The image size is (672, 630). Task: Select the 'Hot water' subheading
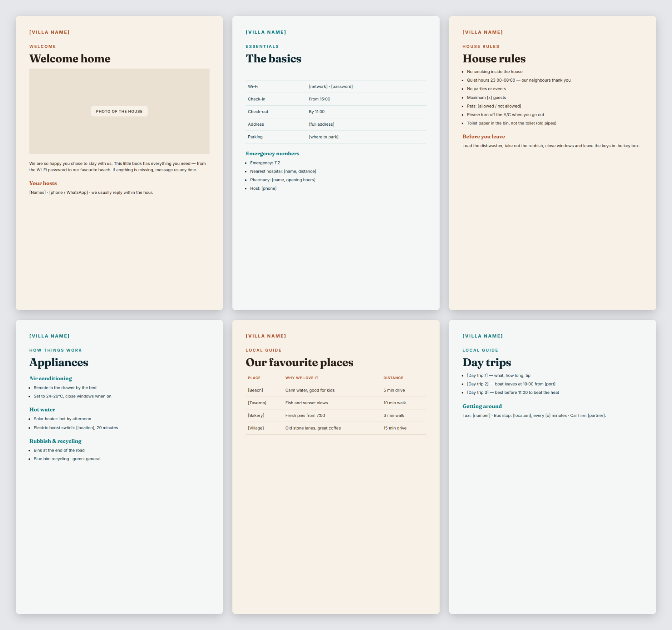[42, 409]
